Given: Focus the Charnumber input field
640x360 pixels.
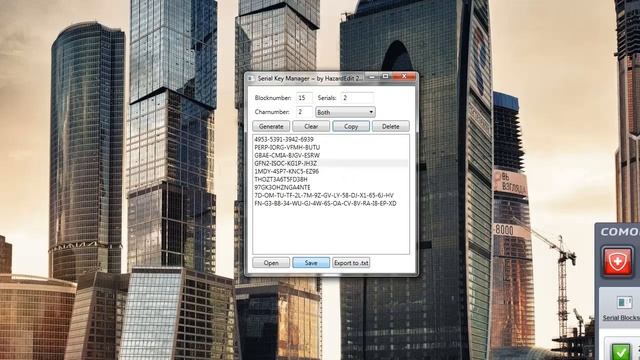Looking at the screenshot, I should 304,112.
